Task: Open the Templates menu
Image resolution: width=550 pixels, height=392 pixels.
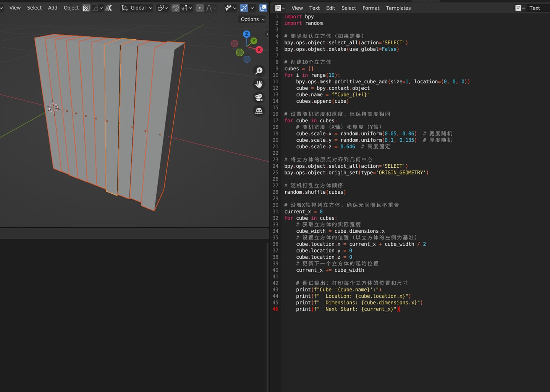Action: tap(398, 8)
